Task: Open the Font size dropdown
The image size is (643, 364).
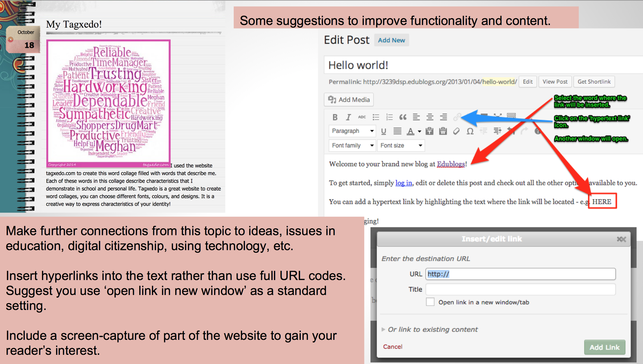Action: [401, 145]
